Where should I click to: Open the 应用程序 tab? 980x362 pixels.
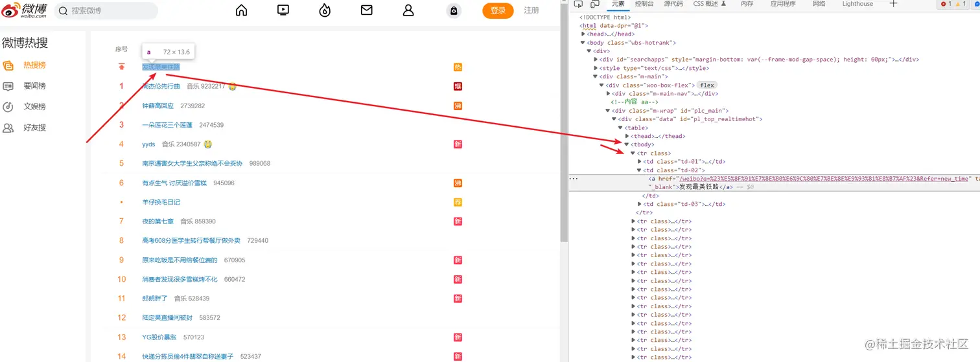pyautogui.click(x=783, y=4)
